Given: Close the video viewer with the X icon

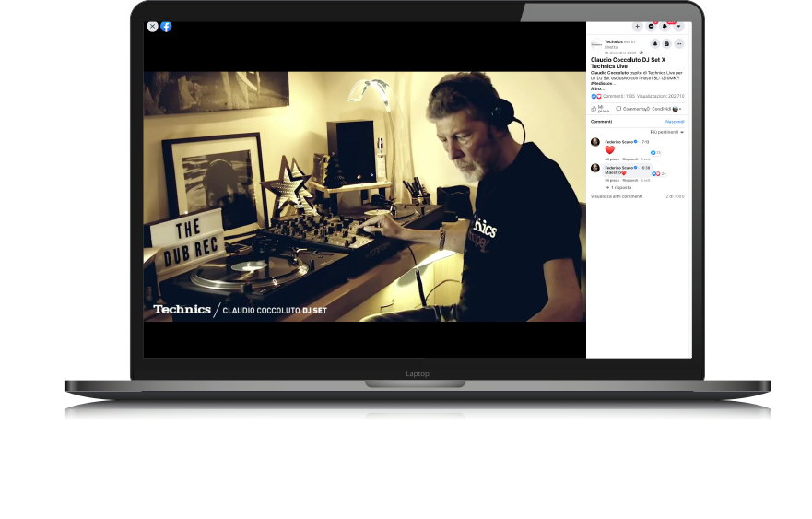Looking at the screenshot, I should point(152,27).
